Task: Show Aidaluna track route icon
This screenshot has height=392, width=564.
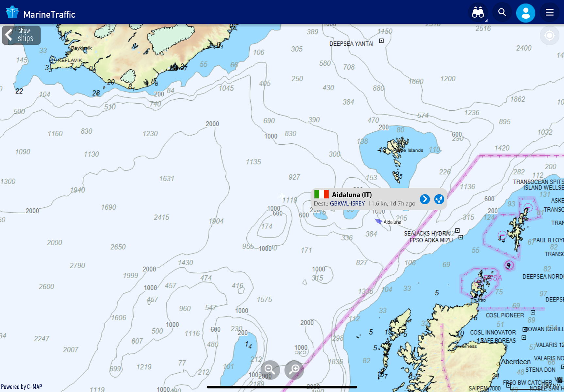Action: coord(439,199)
